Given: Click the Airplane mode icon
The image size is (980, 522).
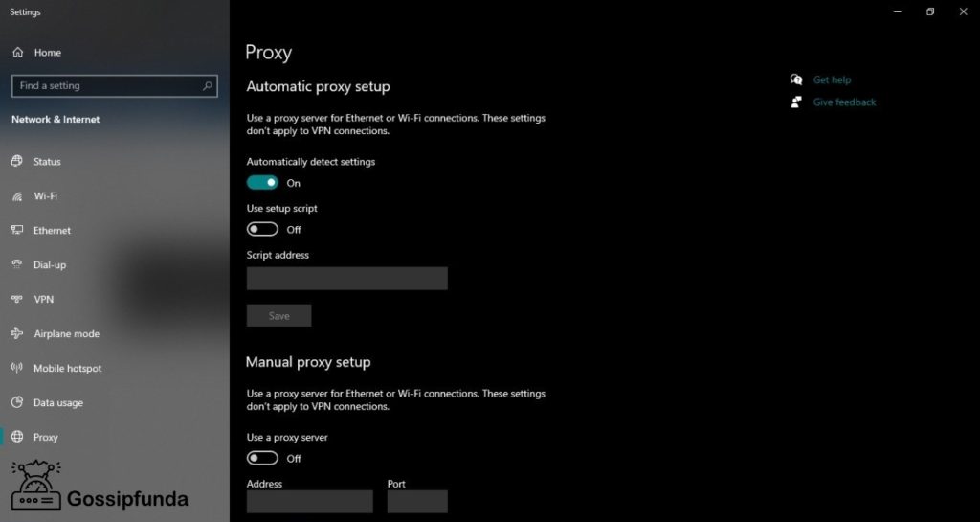Looking at the screenshot, I should tap(17, 333).
